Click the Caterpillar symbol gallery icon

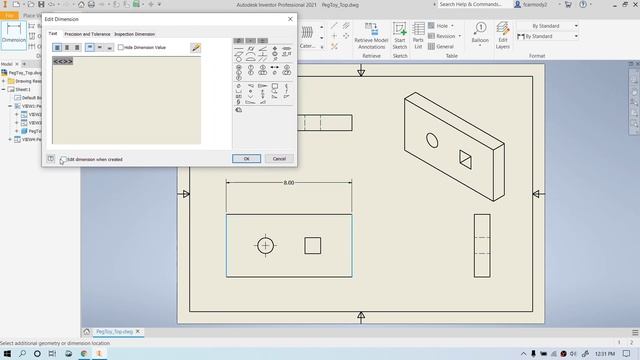[307, 32]
